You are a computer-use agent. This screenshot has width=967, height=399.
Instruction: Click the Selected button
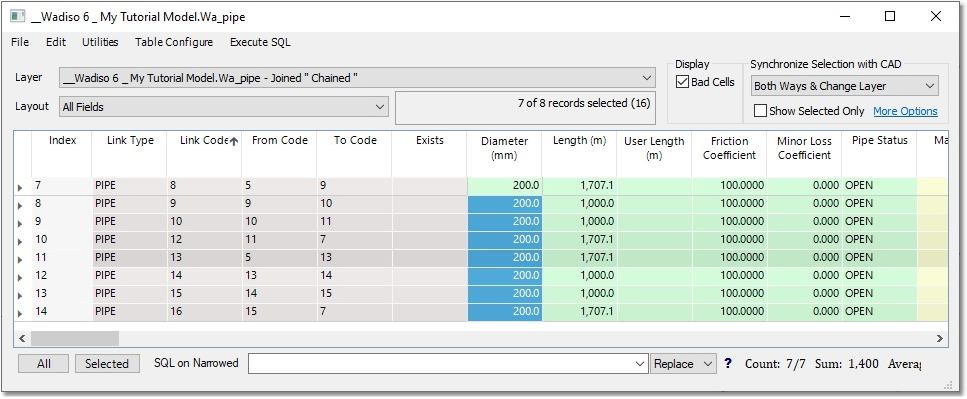[x=107, y=364]
